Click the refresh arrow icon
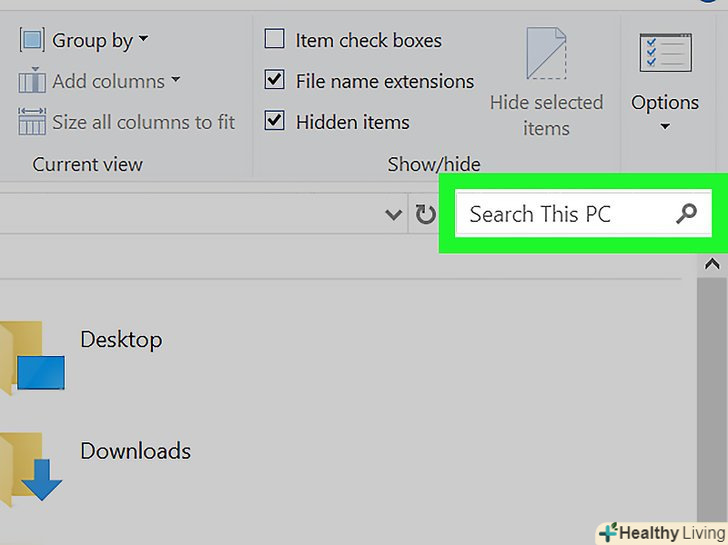Viewport: 728px width, 545px height. pos(425,214)
